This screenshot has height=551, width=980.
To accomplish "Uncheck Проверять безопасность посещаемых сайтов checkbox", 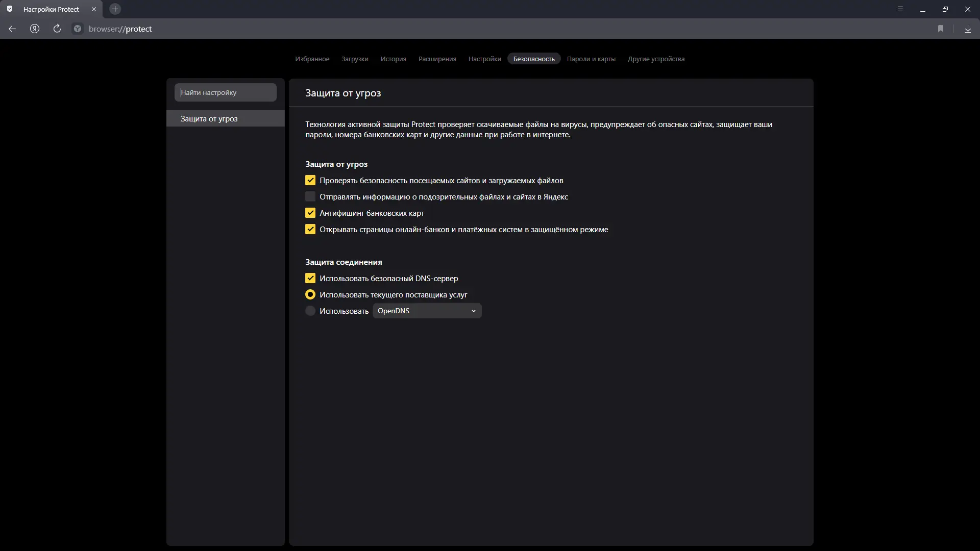I will click(310, 180).
